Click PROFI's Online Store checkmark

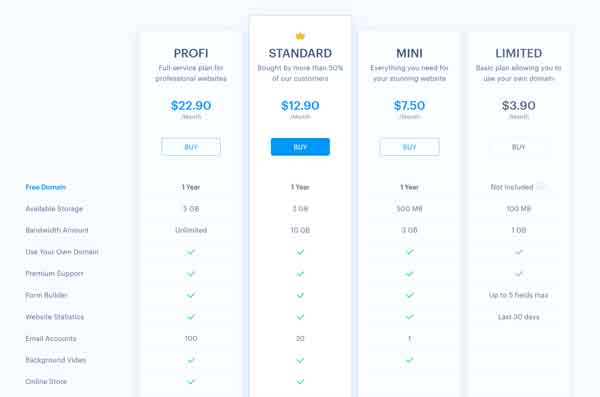coord(191,381)
